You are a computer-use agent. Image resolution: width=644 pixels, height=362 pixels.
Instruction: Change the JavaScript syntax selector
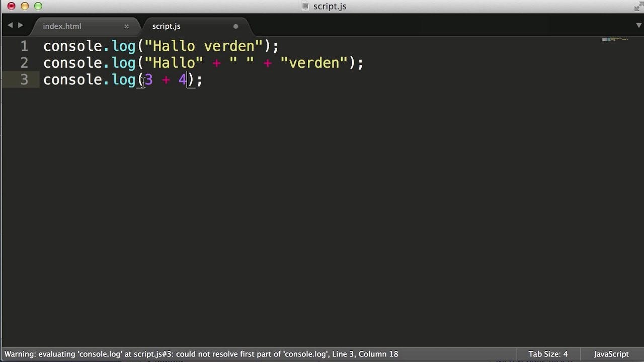pyautogui.click(x=611, y=354)
